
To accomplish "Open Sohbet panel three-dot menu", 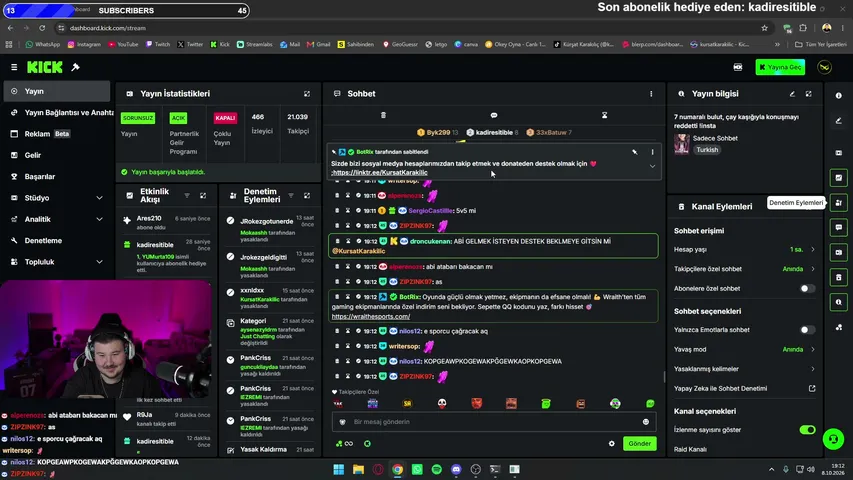I will pyautogui.click(x=651, y=94).
